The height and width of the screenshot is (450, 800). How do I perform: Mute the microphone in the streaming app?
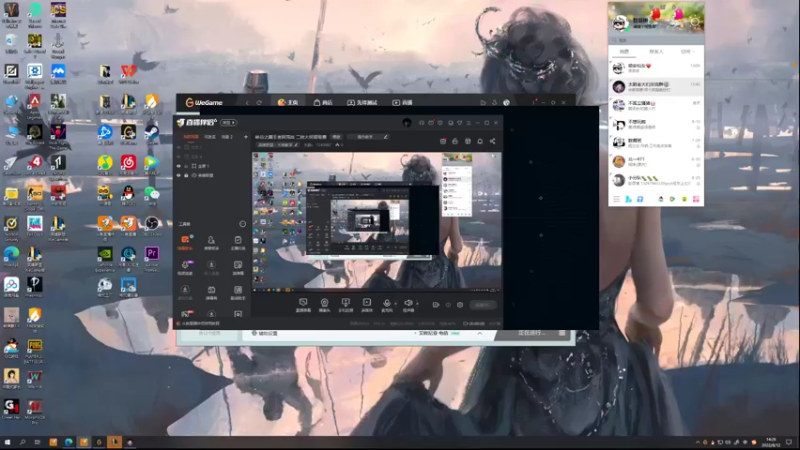tap(387, 305)
